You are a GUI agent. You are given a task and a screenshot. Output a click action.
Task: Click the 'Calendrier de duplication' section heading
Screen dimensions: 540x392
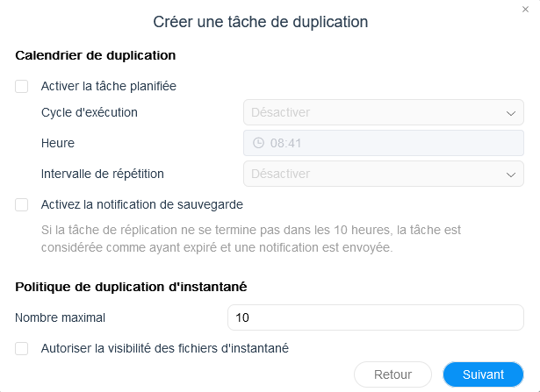pos(96,55)
